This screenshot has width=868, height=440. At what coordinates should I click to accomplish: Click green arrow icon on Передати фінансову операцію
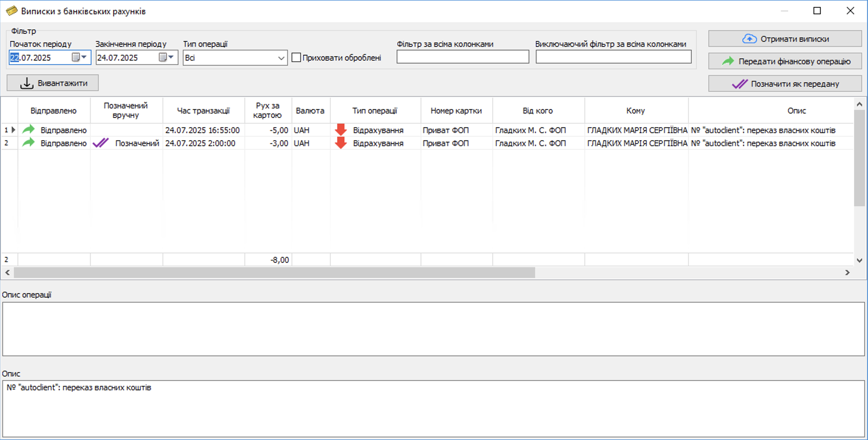[727, 61]
